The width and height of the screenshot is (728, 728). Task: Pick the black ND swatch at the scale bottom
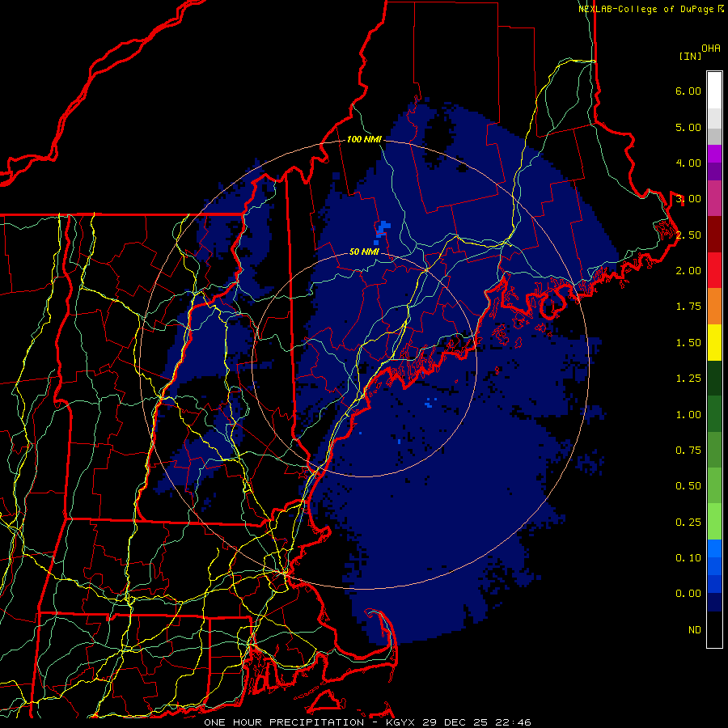(x=714, y=629)
